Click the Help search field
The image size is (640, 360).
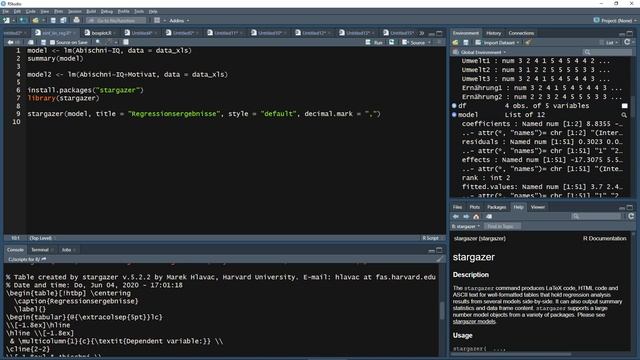click(597, 216)
